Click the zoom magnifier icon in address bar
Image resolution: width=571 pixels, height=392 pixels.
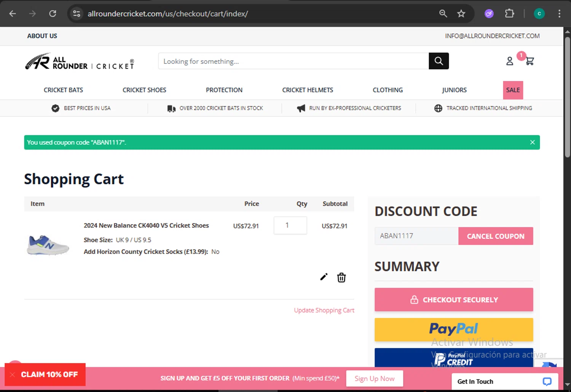tap(443, 14)
